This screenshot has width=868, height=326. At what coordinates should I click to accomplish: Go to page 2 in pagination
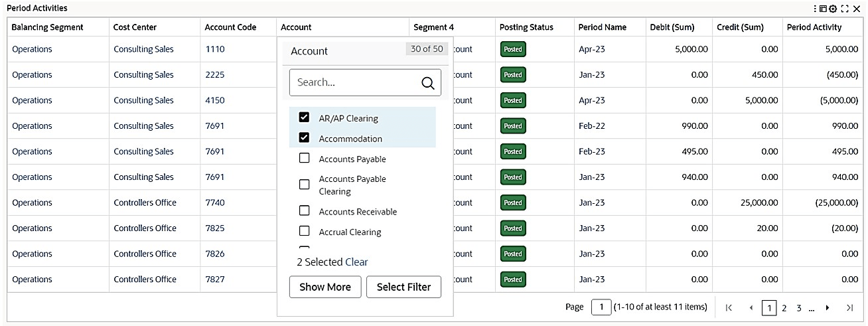[x=784, y=308]
